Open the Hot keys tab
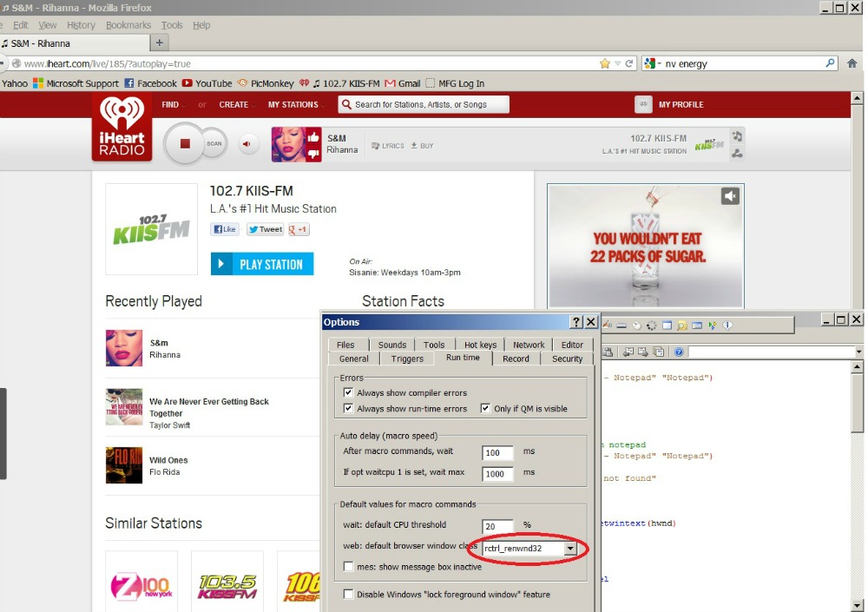 tap(480, 345)
